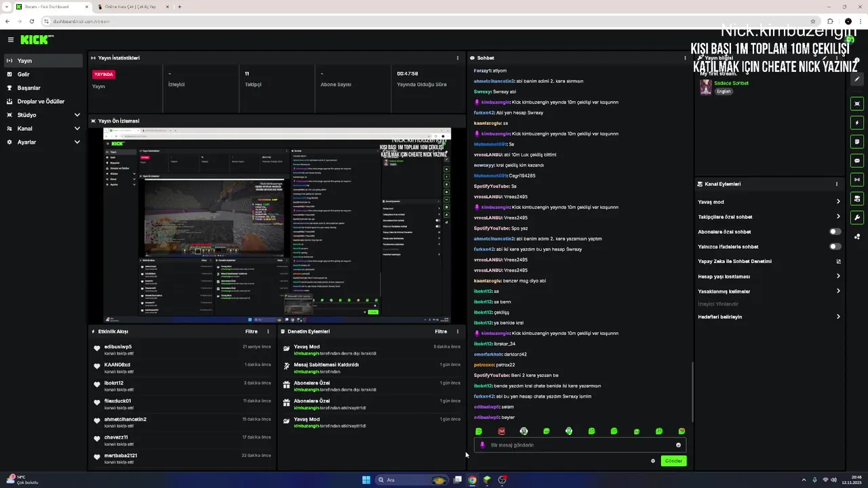Open chat settings gear icon
The width and height of the screenshot is (868, 488).
653,461
